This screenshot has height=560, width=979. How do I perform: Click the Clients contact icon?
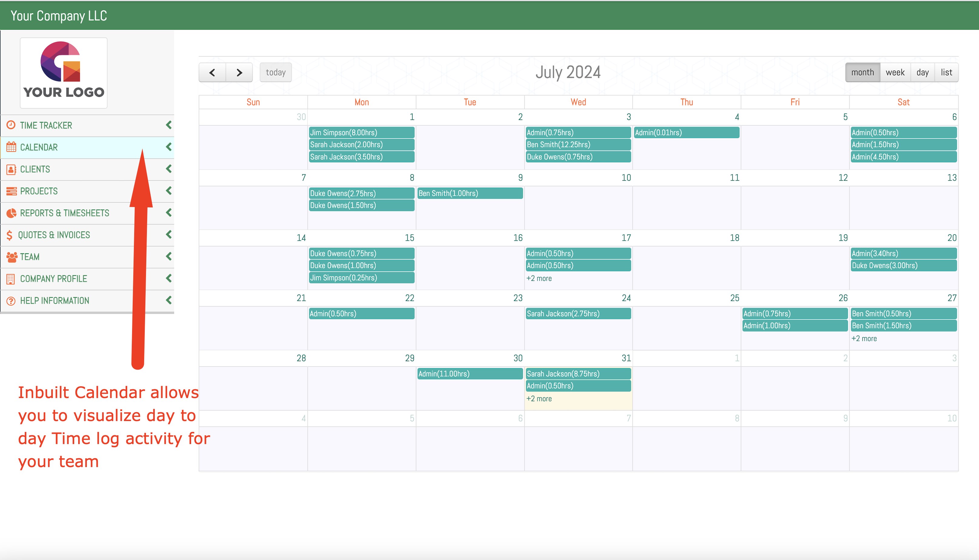pyautogui.click(x=11, y=169)
